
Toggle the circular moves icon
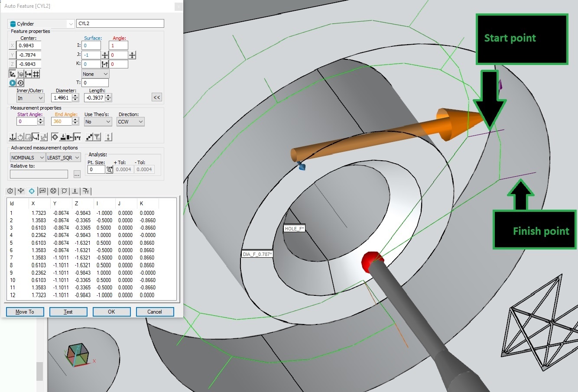(36, 137)
